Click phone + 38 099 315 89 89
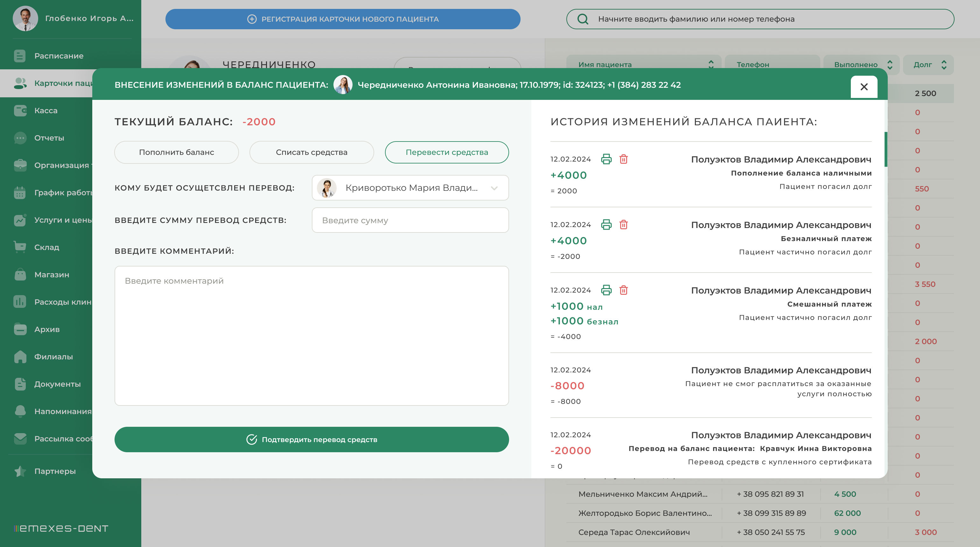Image resolution: width=980 pixels, height=547 pixels. [771, 513]
